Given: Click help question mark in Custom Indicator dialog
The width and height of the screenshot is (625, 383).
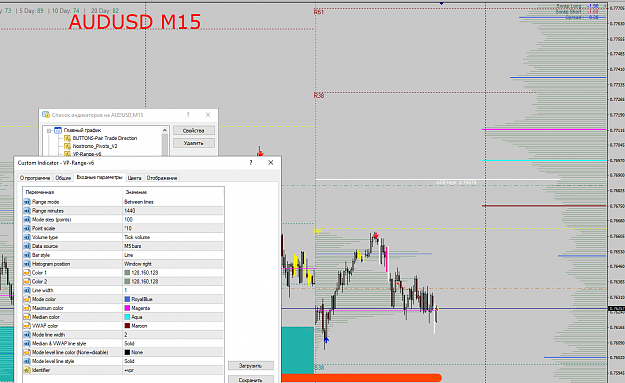Looking at the screenshot, I should click(251, 163).
